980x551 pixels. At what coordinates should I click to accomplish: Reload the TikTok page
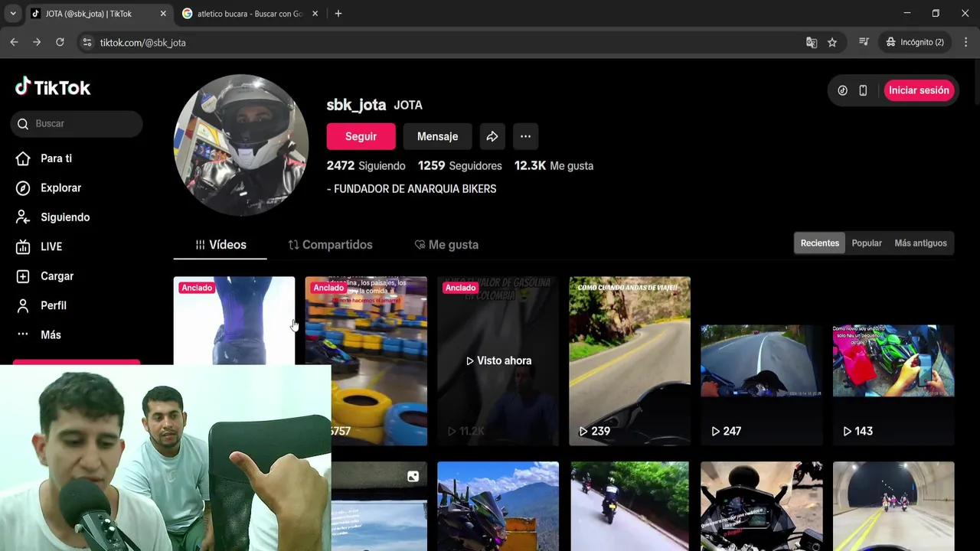pyautogui.click(x=60, y=42)
